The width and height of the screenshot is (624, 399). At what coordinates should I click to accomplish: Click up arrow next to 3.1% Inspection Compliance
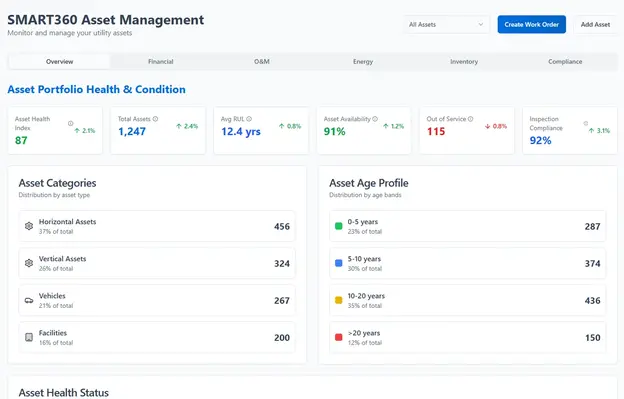(x=591, y=130)
